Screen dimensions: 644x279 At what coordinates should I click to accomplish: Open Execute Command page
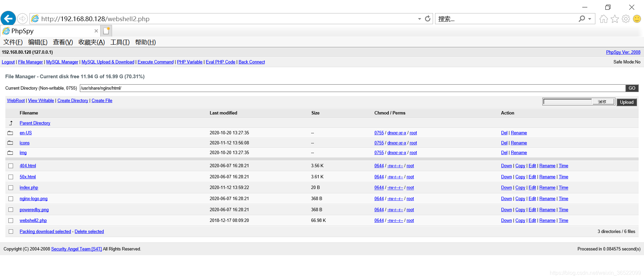click(156, 62)
